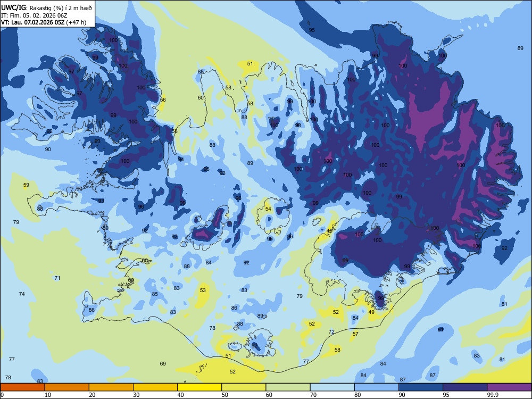This screenshot has height=399, width=532.
Task: Click the humidity value '53' on the map
Action: pos(203,290)
